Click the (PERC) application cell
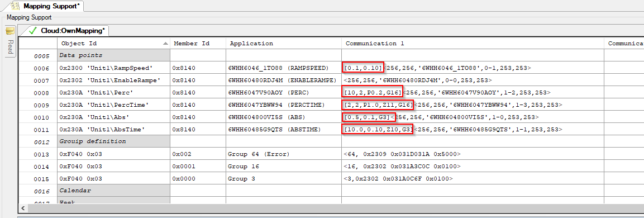Image resolution: width=644 pixels, height=218 pixels. pos(284,93)
